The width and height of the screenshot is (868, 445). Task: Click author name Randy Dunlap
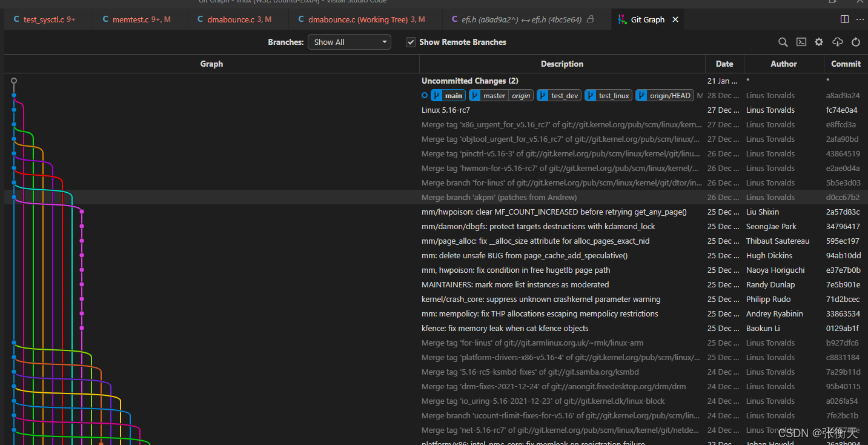tap(770, 284)
